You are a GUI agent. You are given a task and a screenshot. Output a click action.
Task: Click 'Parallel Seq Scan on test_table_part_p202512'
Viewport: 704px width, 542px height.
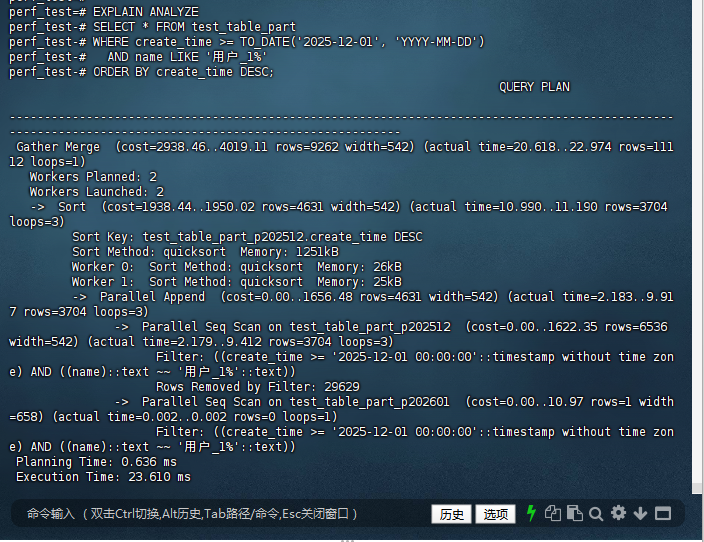[296, 327]
